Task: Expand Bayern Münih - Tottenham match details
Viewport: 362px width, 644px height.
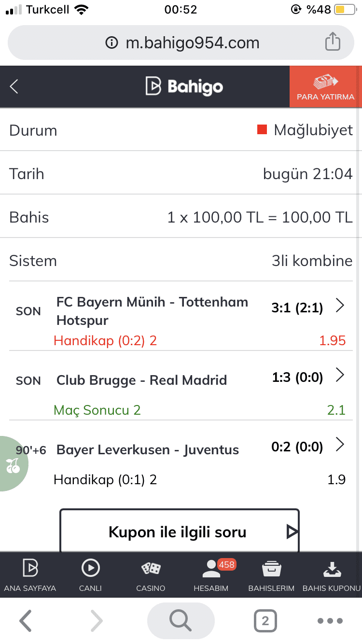Action: tap(340, 306)
